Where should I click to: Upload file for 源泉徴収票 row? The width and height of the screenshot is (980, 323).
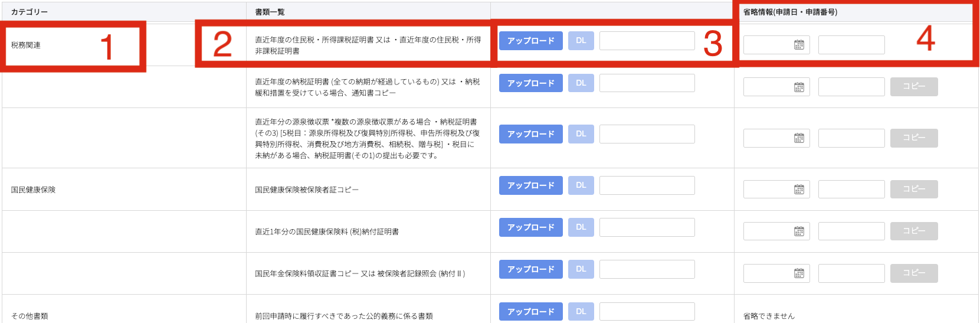point(530,134)
